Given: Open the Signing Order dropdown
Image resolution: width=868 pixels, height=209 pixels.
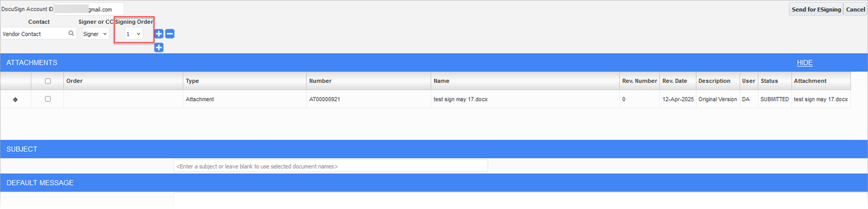Looking at the screenshot, I should (134, 34).
